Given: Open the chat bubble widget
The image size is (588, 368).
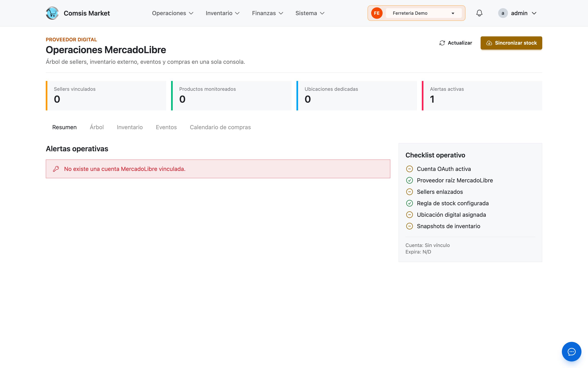Looking at the screenshot, I should click(x=571, y=352).
